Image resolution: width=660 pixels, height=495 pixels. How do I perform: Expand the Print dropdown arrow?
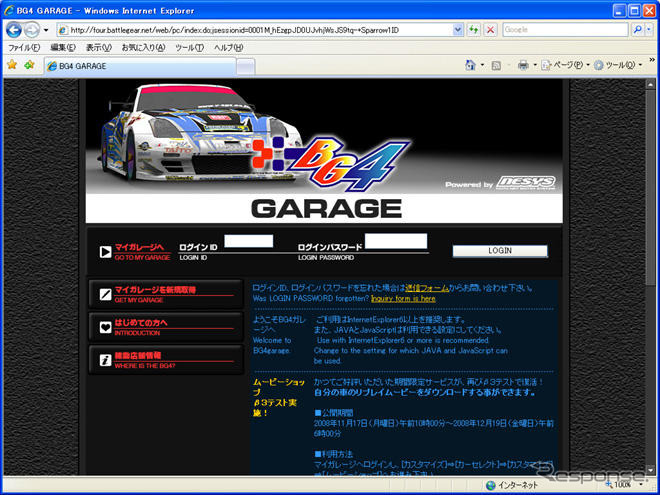535,65
